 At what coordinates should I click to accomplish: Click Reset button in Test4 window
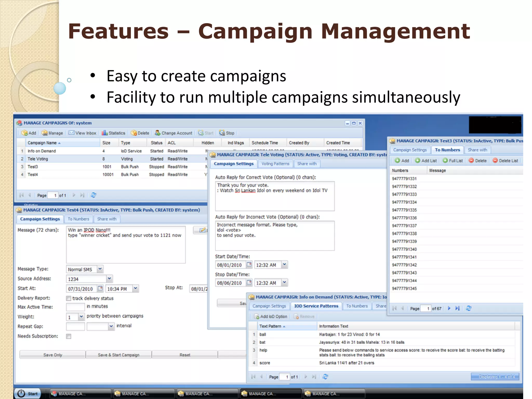click(185, 355)
